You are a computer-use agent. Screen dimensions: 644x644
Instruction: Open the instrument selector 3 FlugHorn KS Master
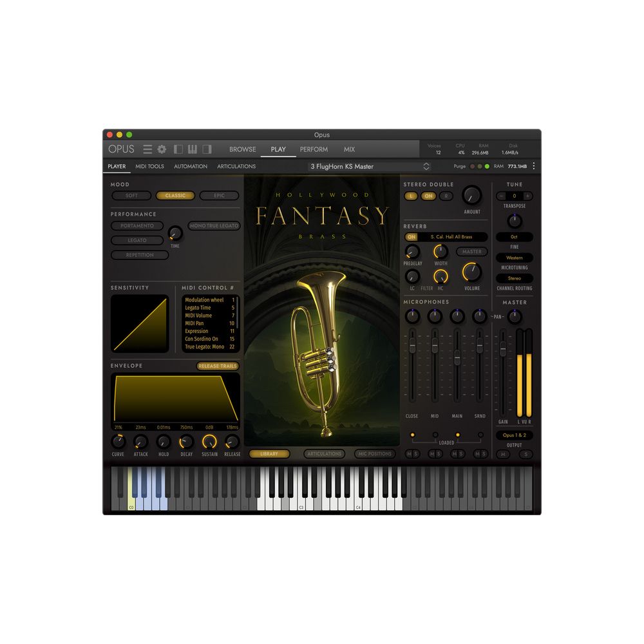(x=369, y=166)
